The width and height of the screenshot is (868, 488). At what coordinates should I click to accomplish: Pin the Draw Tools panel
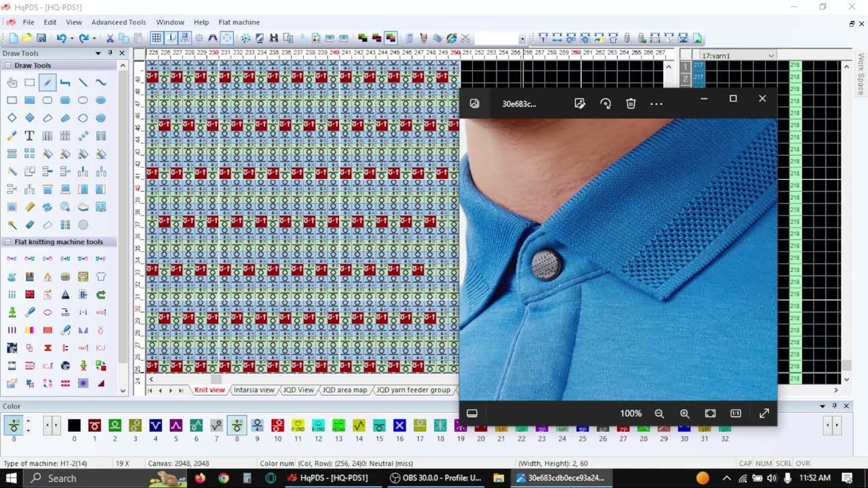click(x=110, y=53)
